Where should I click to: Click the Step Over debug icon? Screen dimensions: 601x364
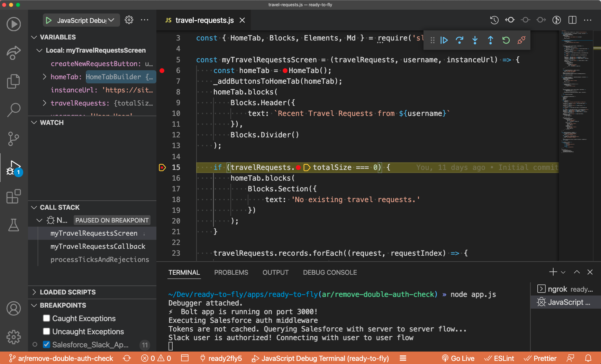click(460, 40)
